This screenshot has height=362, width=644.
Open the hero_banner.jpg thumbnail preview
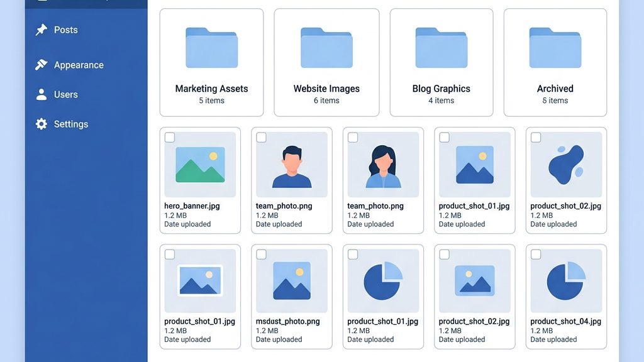pos(200,164)
